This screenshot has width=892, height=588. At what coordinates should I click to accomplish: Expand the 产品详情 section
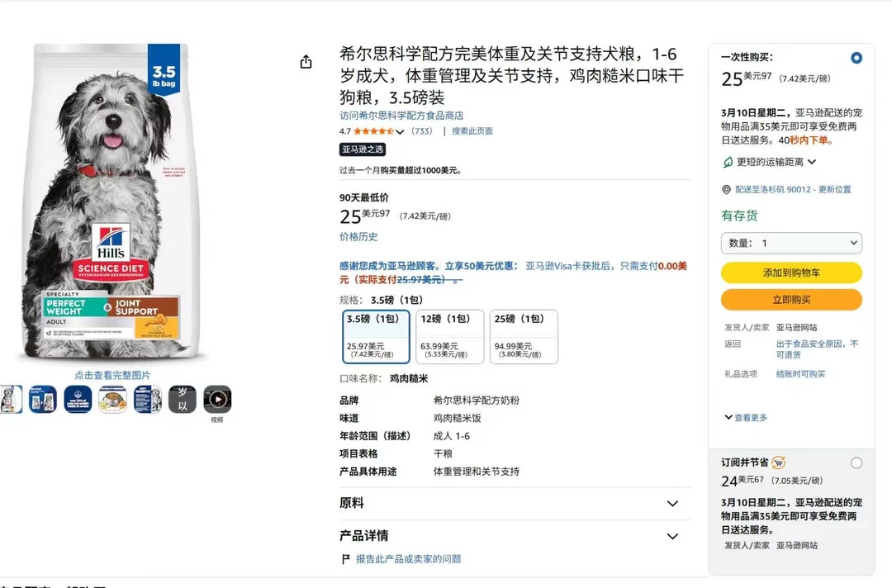[x=515, y=536]
